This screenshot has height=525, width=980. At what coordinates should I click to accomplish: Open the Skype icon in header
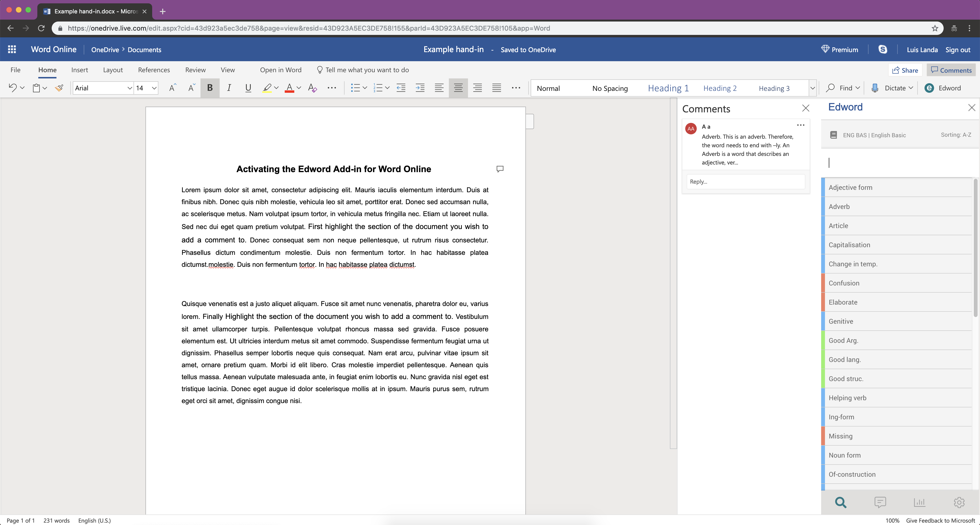(883, 49)
